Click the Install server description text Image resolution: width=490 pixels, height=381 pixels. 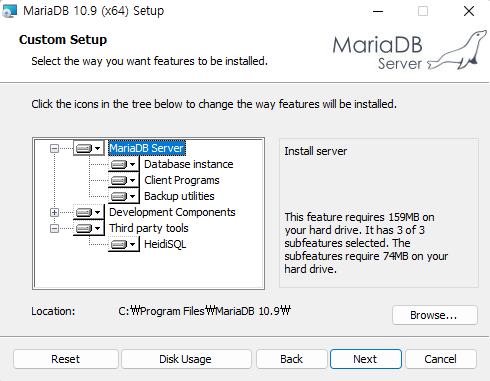[316, 151]
